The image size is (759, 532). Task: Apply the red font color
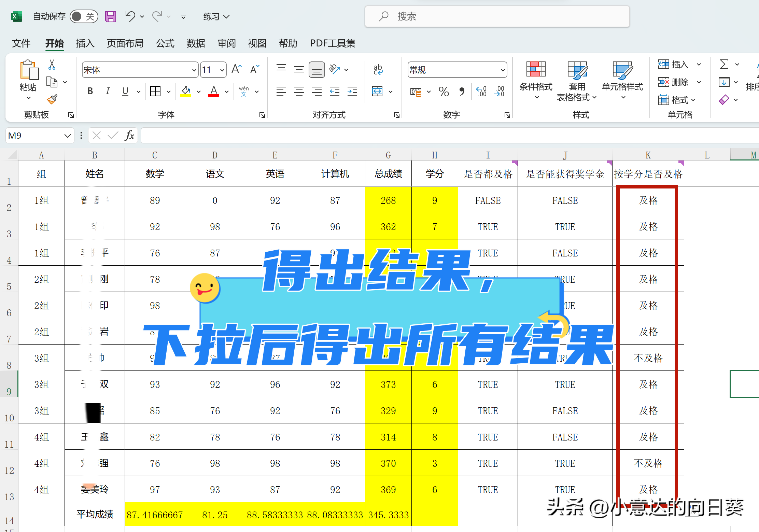214,91
